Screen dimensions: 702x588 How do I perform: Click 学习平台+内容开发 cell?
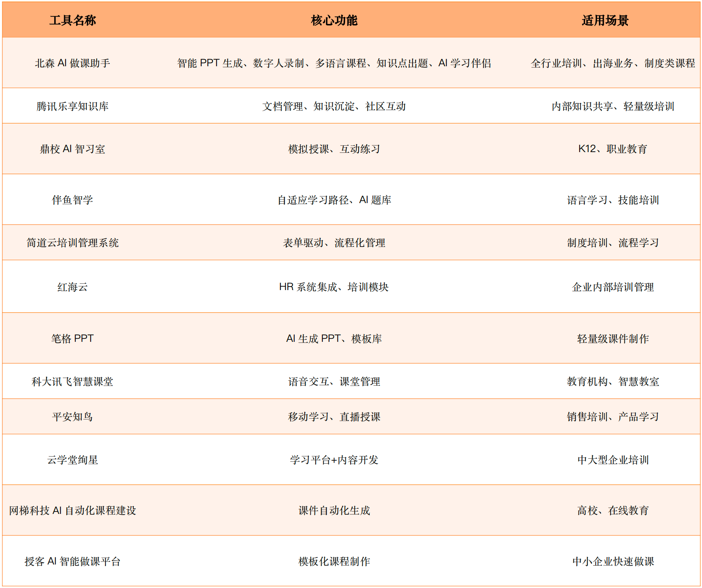tap(334, 460)
